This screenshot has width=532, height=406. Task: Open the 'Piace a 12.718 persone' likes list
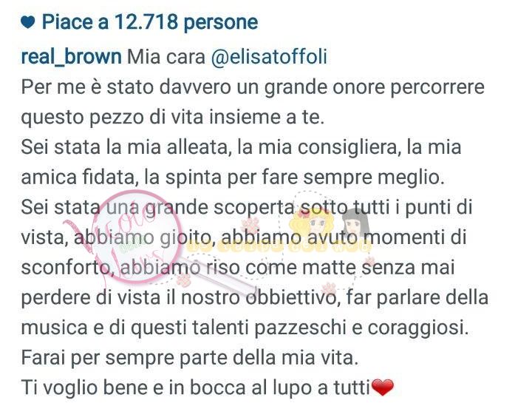coord(149,22)
